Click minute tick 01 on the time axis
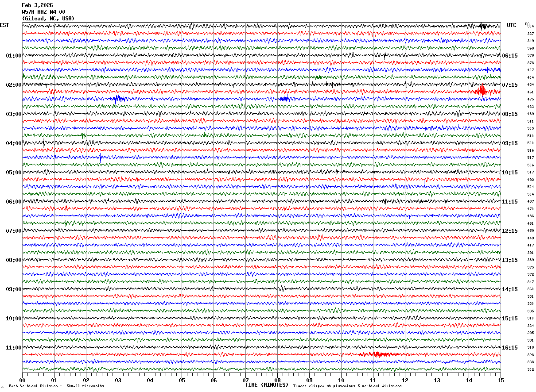536x392 pixels. pos(54,380)
